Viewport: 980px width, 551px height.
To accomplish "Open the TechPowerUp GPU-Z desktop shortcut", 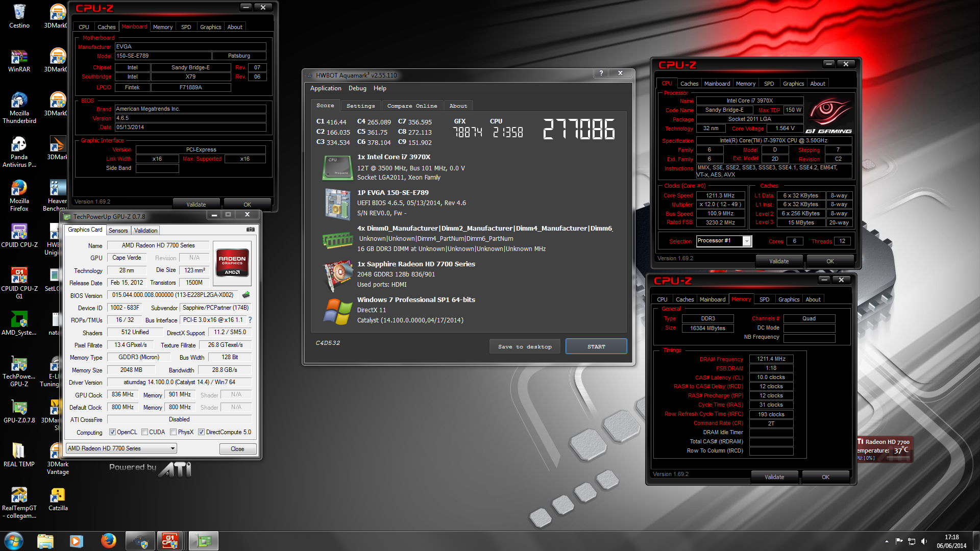I will (x=19, y=371).
